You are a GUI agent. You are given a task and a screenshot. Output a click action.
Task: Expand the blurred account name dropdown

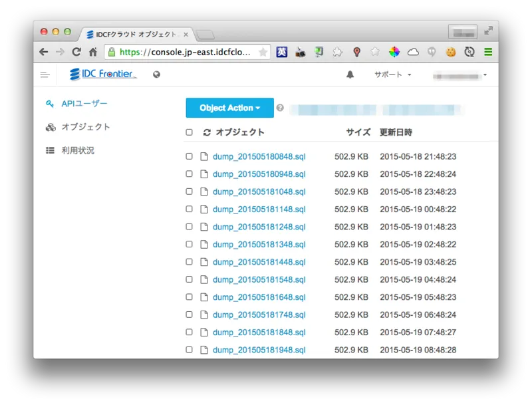click(x=460, y=75)
